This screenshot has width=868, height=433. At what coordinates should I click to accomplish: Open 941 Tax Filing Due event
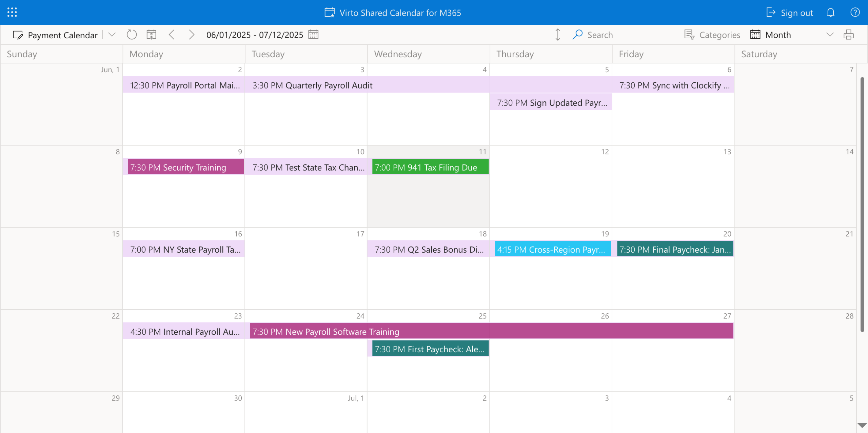(x=430, y=167)
